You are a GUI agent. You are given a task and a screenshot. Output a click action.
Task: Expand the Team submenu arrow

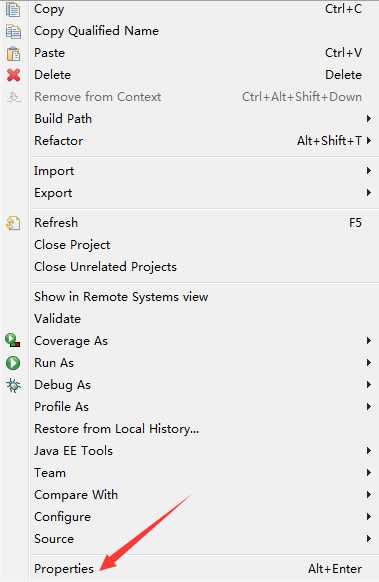pyautogui.click(x=369, y=473)
